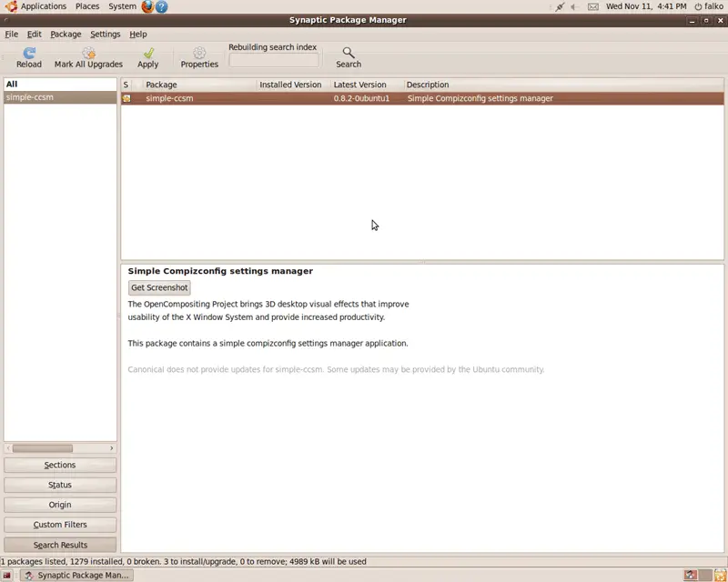Click the Show Desktop icon in bottom panel
The width and height of the screenshot is (728, 582).
pos(7,576)
